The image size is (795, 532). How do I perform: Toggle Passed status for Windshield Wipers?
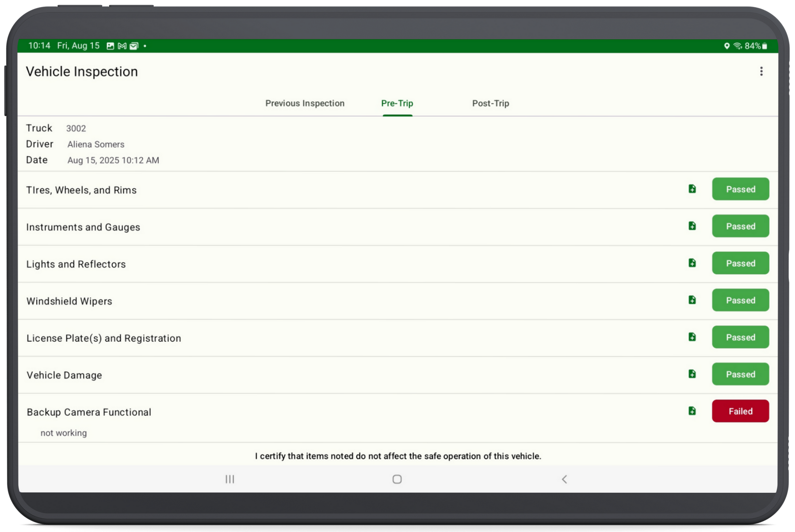pos(740,300)
